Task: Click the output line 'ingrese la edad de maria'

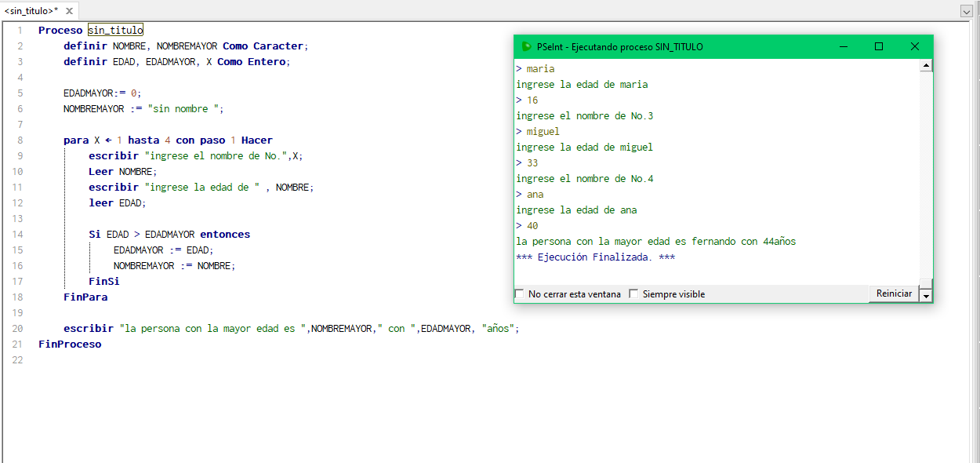Action: (583, 84)
